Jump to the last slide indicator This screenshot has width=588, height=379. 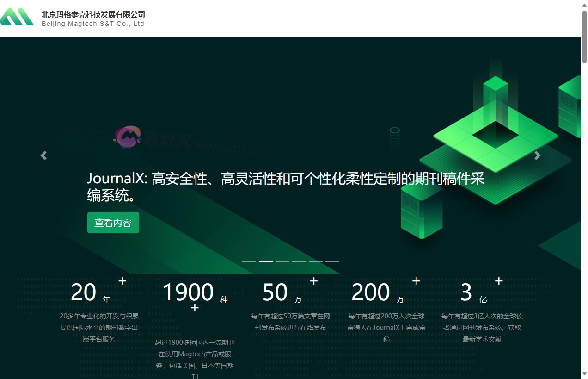point(332,261)
